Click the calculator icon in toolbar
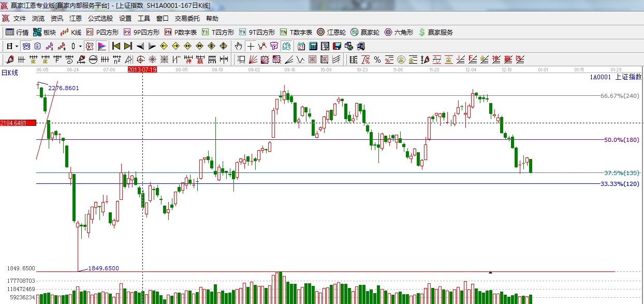The image size is (644, 304). click(x=313, y=46)
